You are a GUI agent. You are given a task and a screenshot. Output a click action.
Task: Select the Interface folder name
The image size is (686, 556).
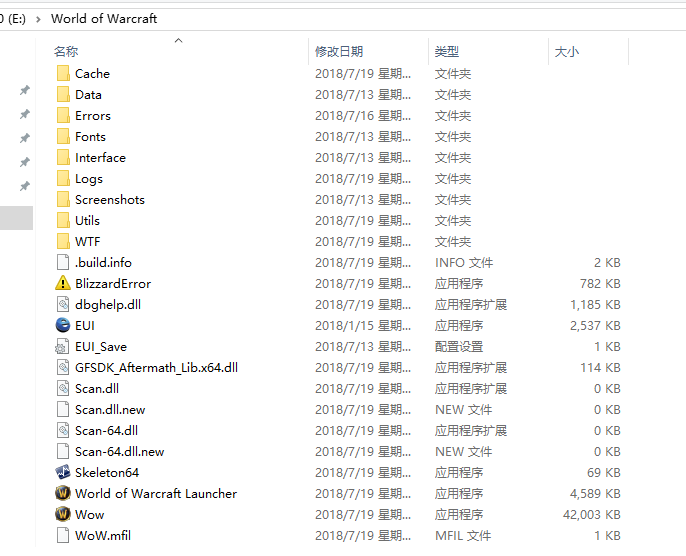(100, 157)
